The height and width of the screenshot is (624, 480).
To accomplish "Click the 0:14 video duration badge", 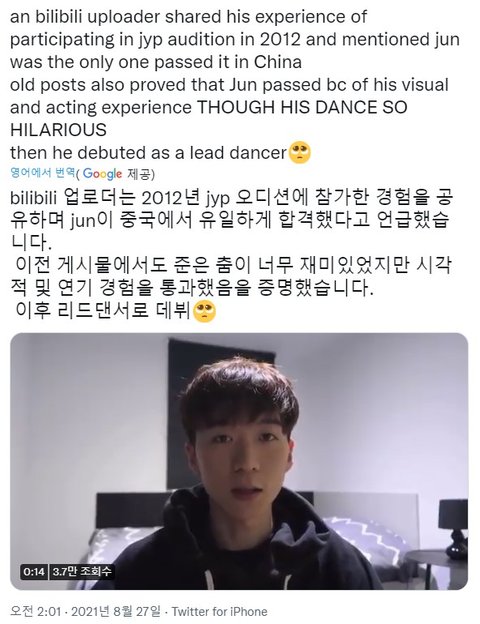I will tap(34, 572).
